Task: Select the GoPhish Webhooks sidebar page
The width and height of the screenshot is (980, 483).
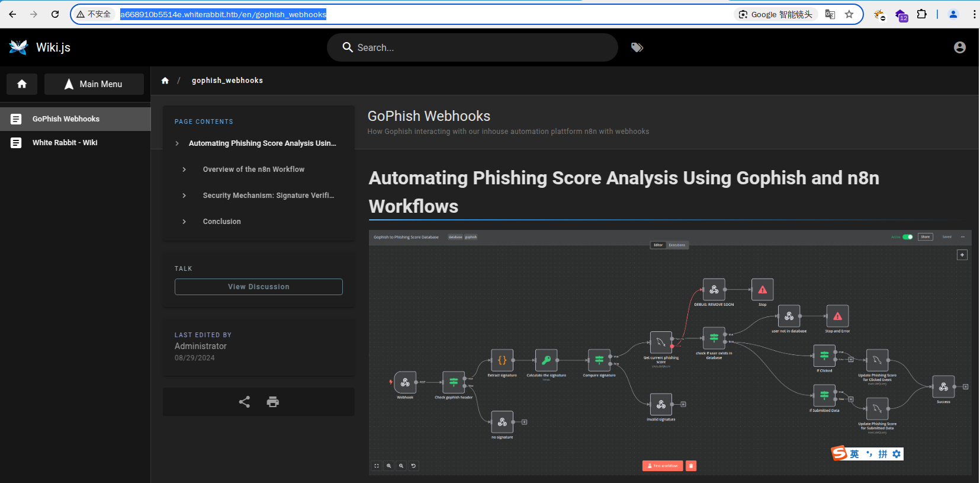Action: pyautogui.click(x=75, y=119)
